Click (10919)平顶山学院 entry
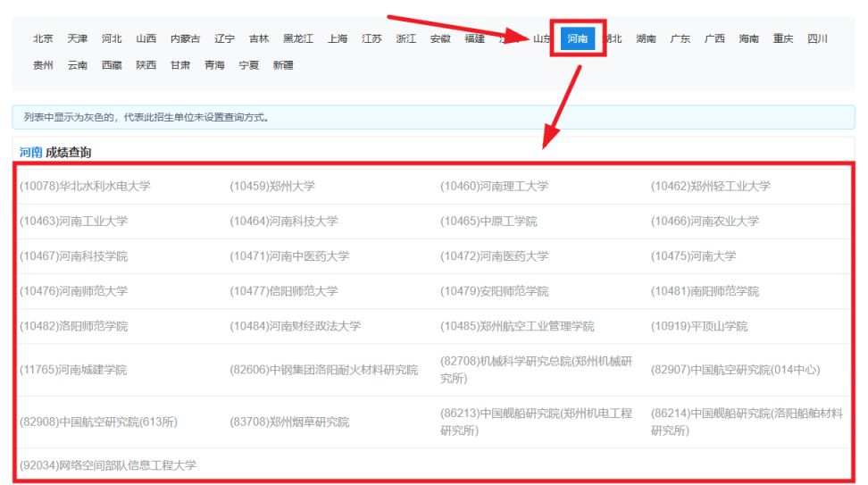This screenshot has height=485, width=868. coord(699,325)
